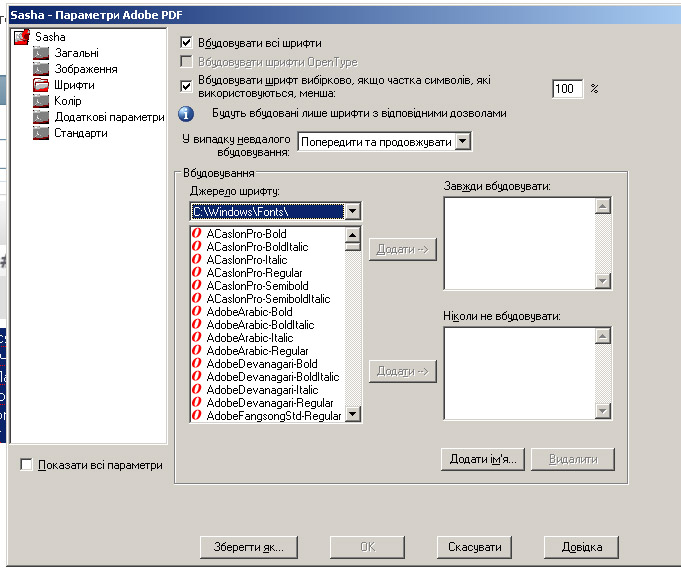The height and width of the screenshot is (571, 681).
Task: Click the OpenType icon of AdobeDevanagari-Regular
Action: [197, 403]
